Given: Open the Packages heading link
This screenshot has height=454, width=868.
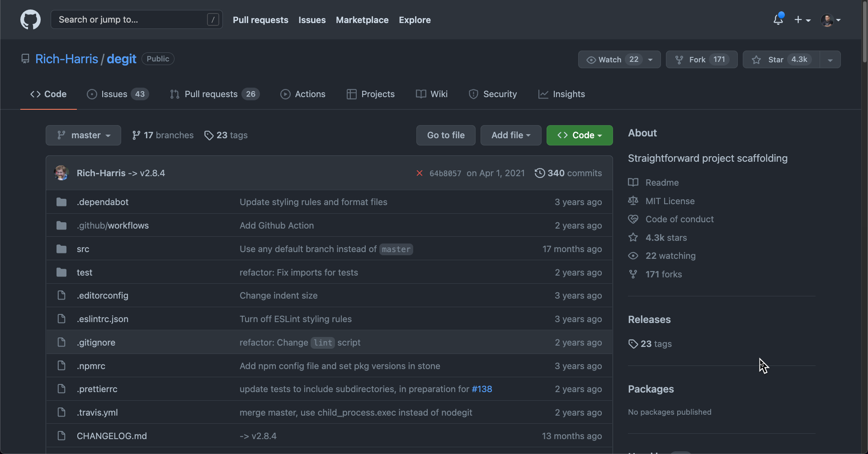Looking at the screenshot, I should click(651, 389).
